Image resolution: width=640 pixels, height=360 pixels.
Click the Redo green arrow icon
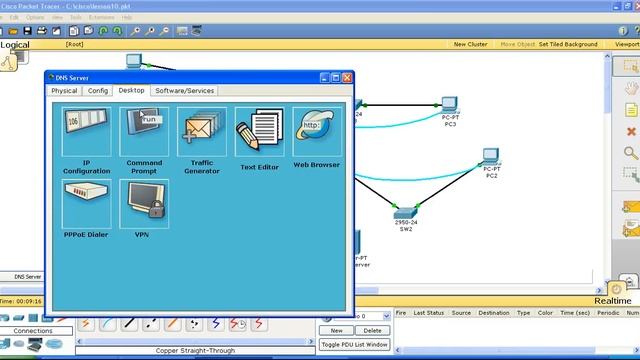pos(118,31)
